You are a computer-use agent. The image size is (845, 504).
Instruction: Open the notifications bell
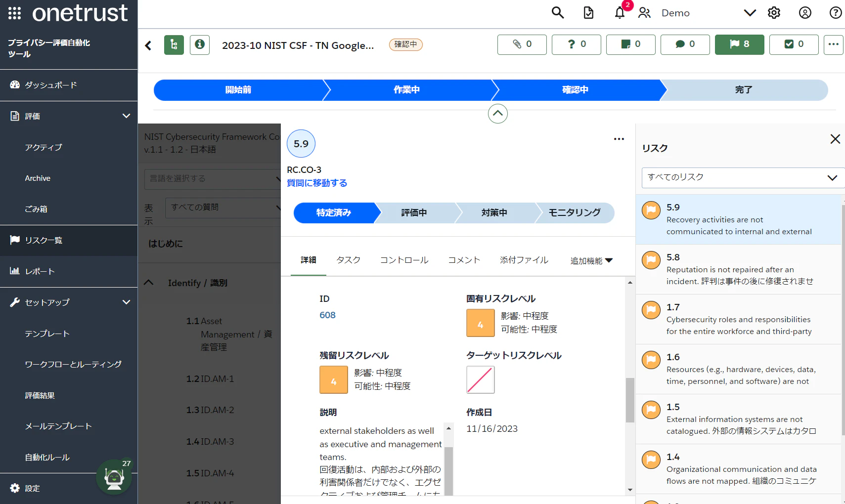click(x=620, y=13)
